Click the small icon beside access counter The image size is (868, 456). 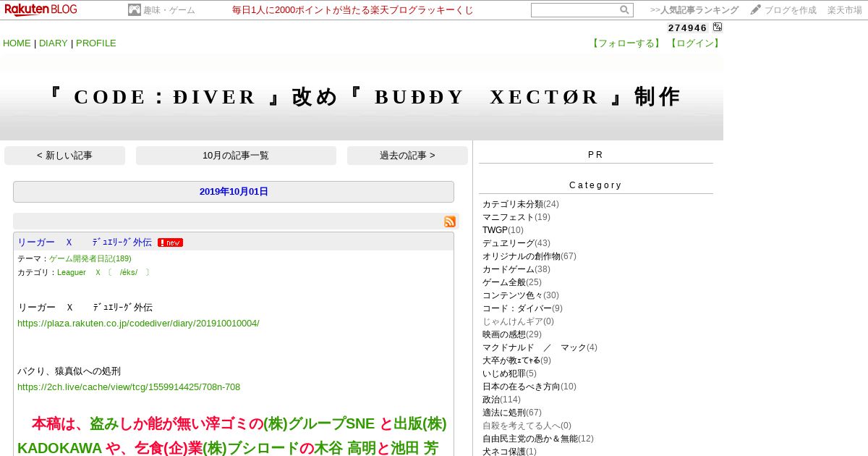pyautogui.click(x=718, y=28)
